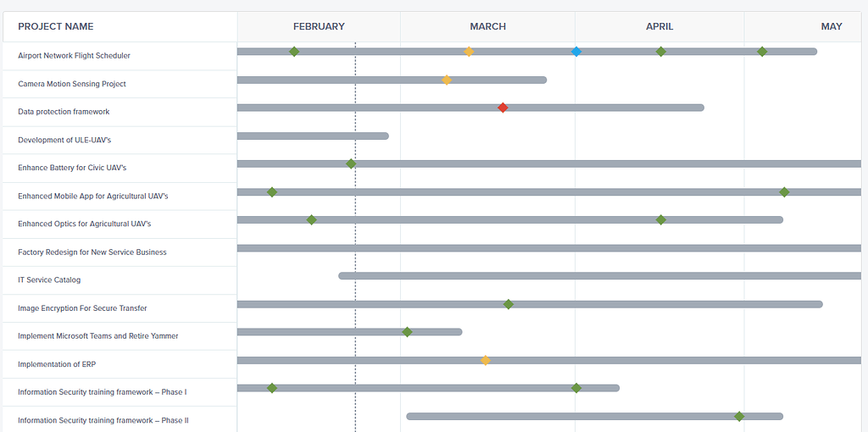
Task: Click the red milestone on Data protection framework
Action: (503, 108)
